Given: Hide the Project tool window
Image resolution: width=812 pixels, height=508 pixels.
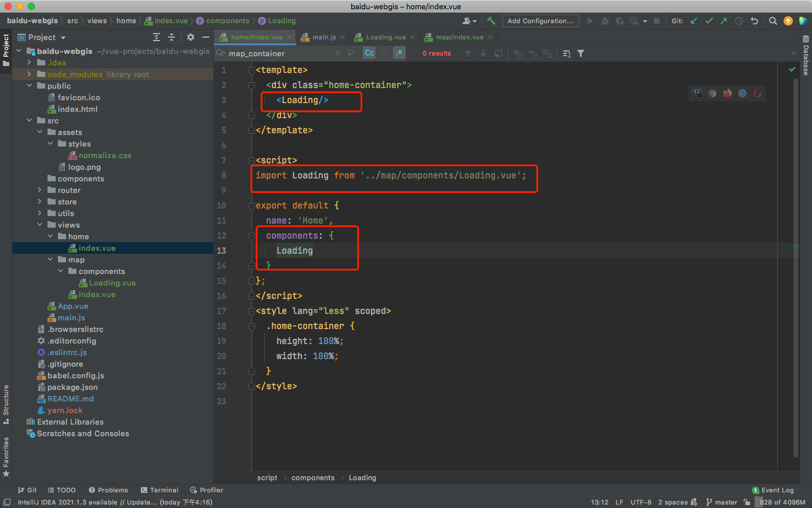Looking at the screenshot, I should 205,37.
